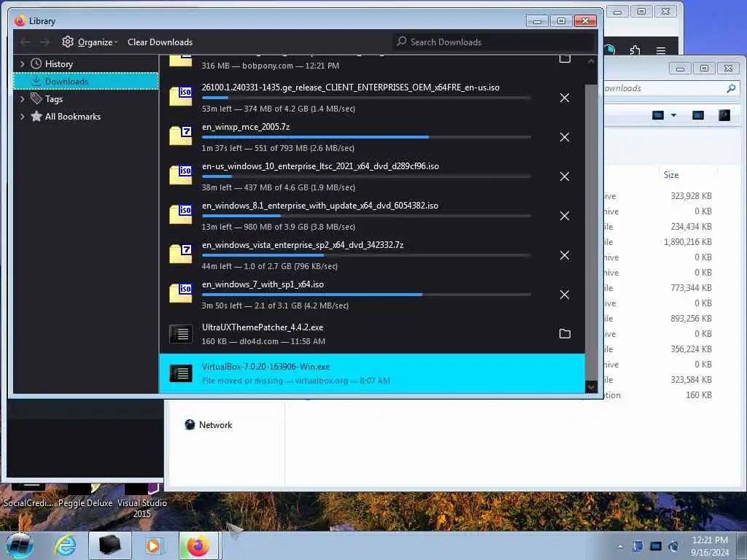Open Windows Media Player taskbar icon
747x560 pixels.
153,545
